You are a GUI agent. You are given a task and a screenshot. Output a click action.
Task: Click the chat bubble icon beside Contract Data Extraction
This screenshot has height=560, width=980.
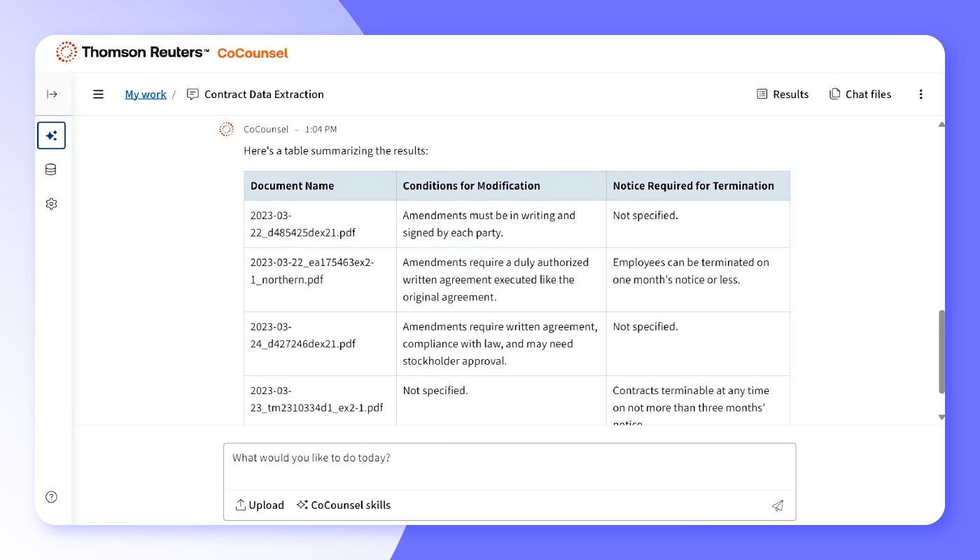[192, 94]
